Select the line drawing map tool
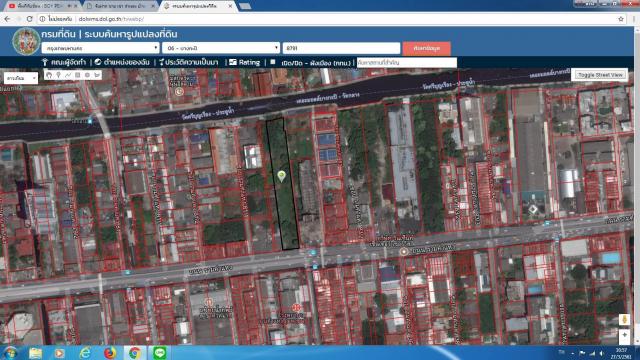640x360 pixels. (x=68, y=75)
